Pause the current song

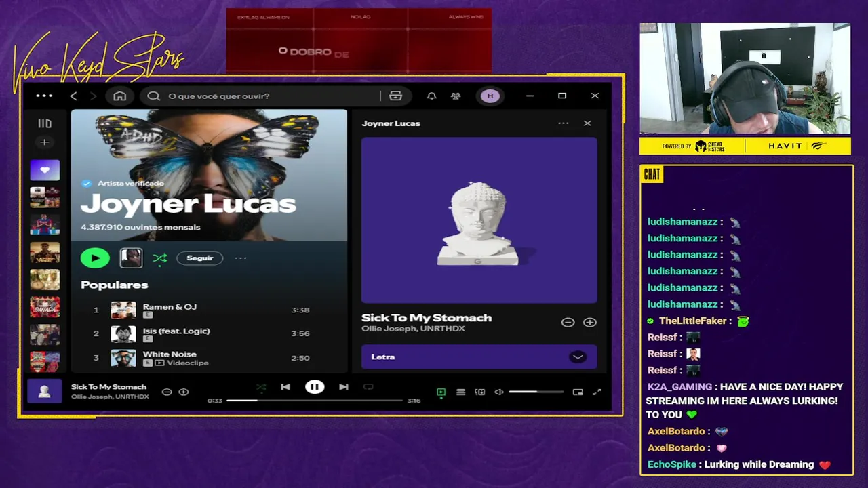coord(315,387)
